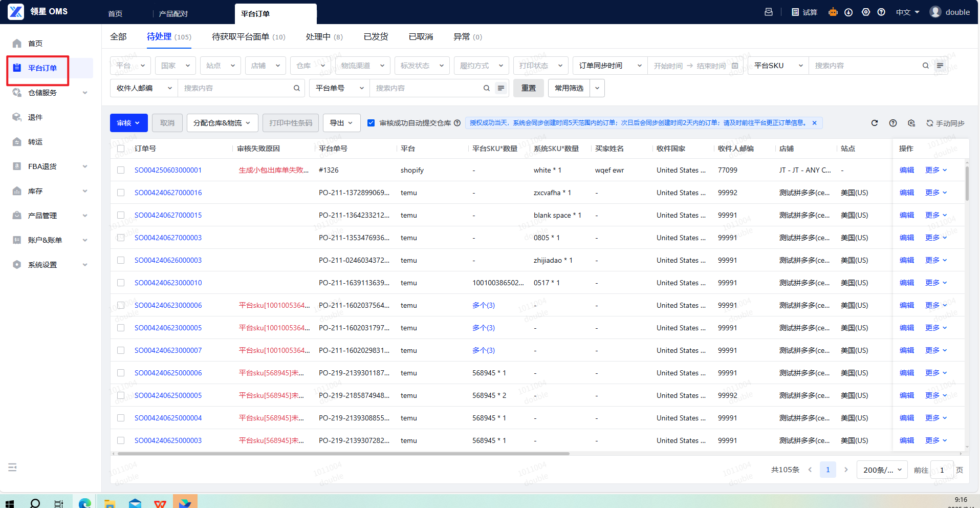980x508 pixels.
Task: Click the 试算 calculator icon
Action: click(804, 12)
